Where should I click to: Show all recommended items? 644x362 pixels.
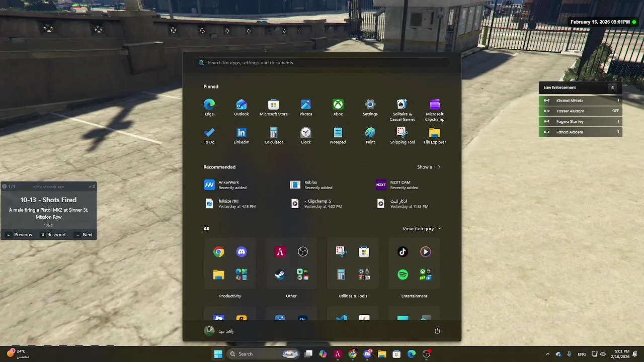pyautogui.click(x=429, y=167)
